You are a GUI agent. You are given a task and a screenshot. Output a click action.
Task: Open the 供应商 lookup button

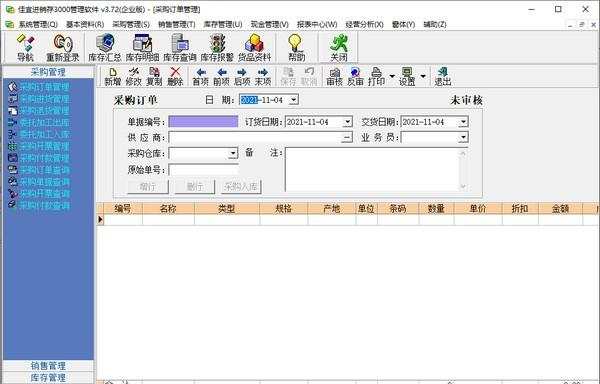click(x=347, y=137)
